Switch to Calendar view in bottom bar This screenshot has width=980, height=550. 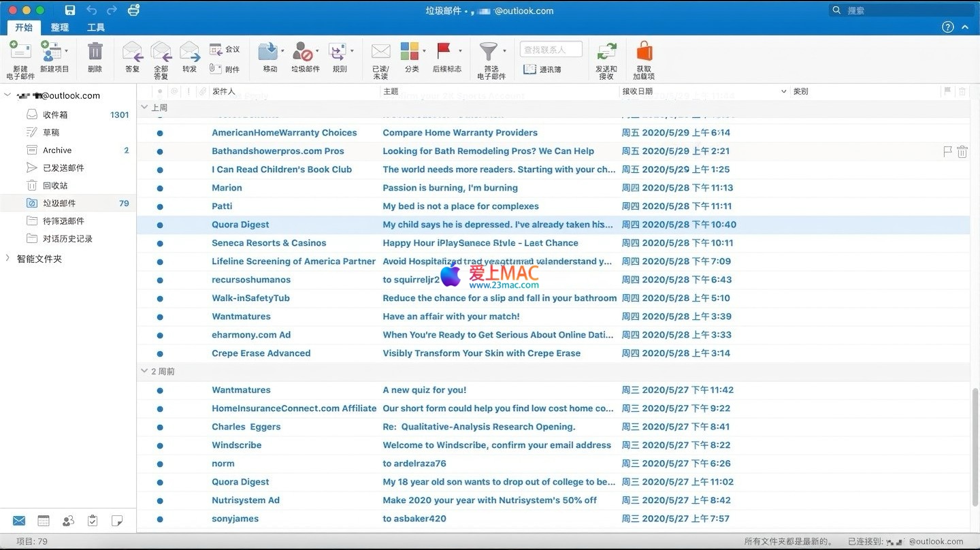[x=44, y=521]
